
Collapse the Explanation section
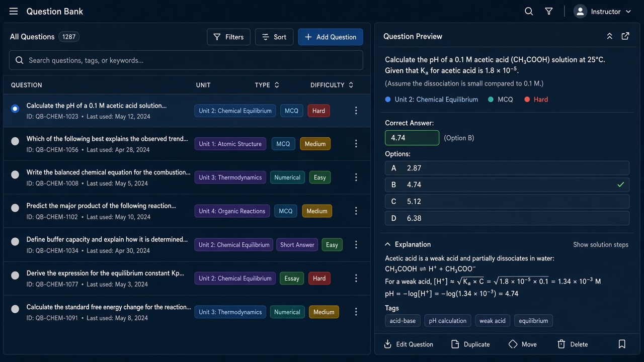(387, 244)
